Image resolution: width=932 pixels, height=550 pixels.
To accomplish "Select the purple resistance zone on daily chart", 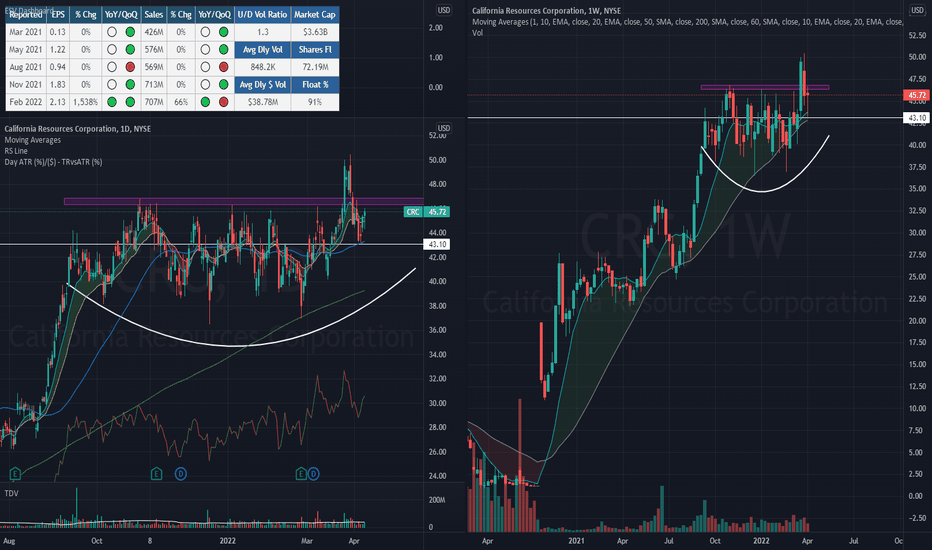I will tap(244, 202).
